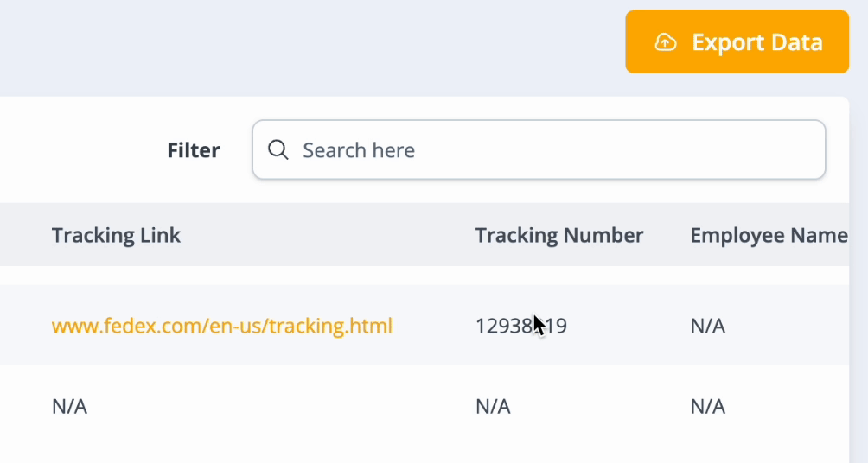Click the Filter label

coord(194,150)
